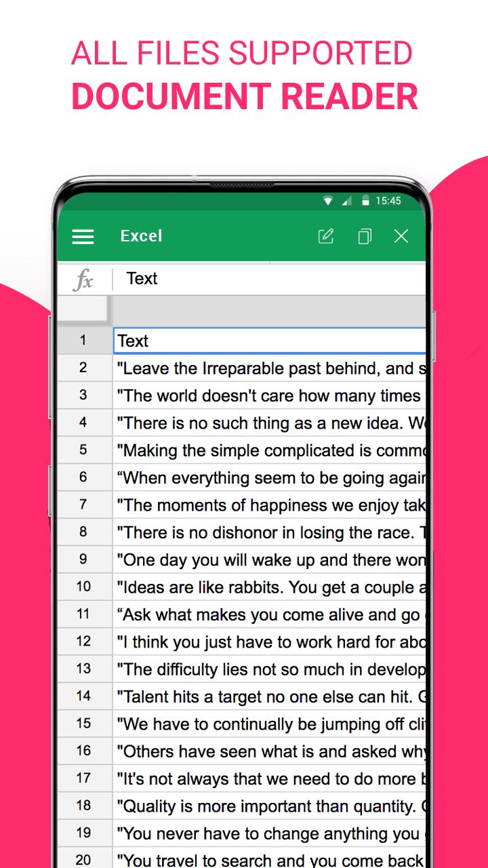Image resolution: width=488 pixels, height=868 pixels.
Task: Tap the copy pages icon
Action: pos(365,236)
